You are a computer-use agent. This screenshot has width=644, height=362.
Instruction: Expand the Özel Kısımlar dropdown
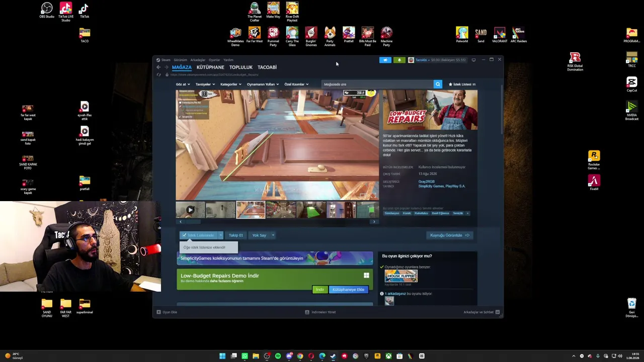(x=296, y=84)
